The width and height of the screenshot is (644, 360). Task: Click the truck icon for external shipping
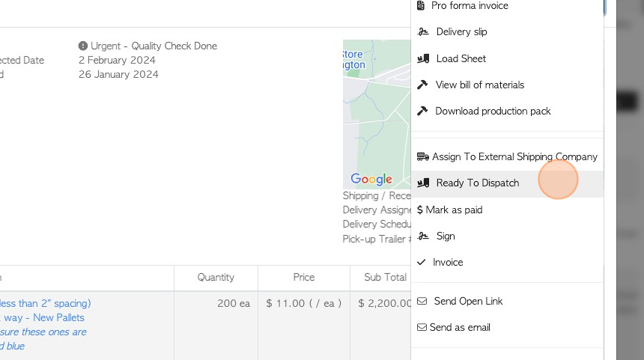coord(422,156)
